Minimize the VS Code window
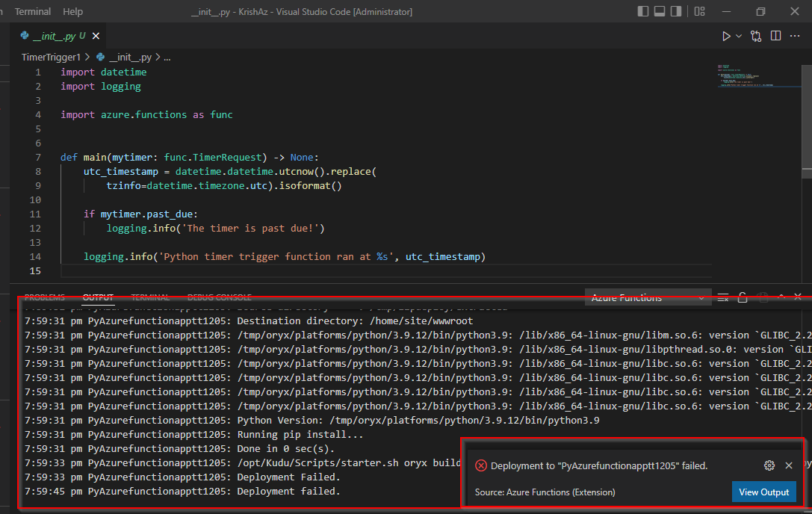Viewport: 812px width, 514px height. coord(727,11)
